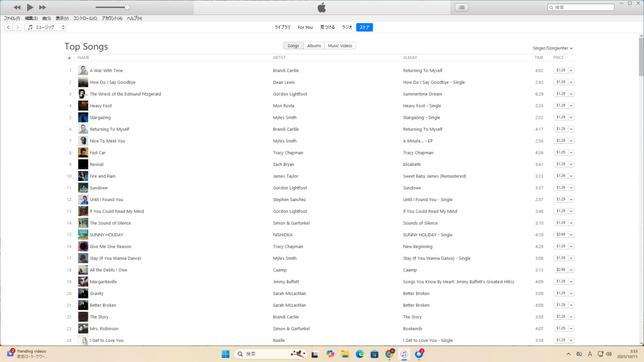Open price dropdown arrow for Fast Car
644x362 pixels.
pyautogui.click(x=572, y=152)
